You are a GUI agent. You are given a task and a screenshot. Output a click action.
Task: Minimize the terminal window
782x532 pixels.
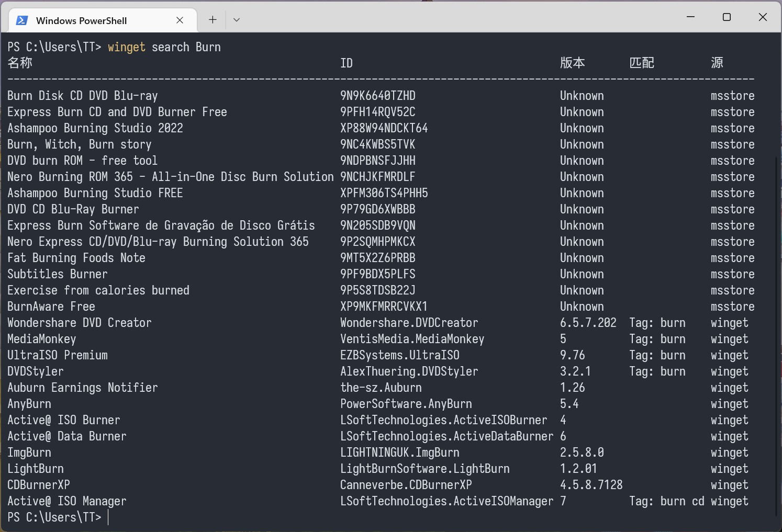pos(691,17)
